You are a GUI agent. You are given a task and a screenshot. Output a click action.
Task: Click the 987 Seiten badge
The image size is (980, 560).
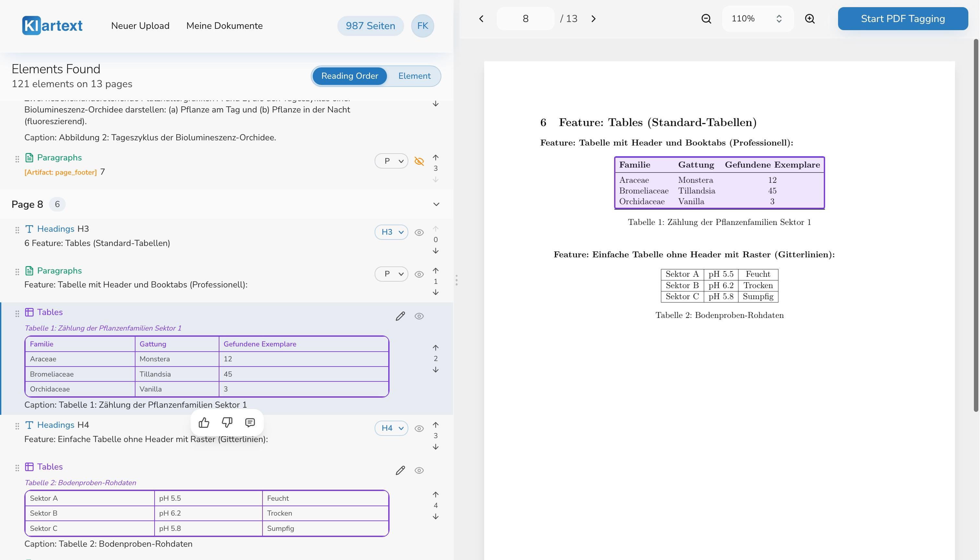coord(370,26)
